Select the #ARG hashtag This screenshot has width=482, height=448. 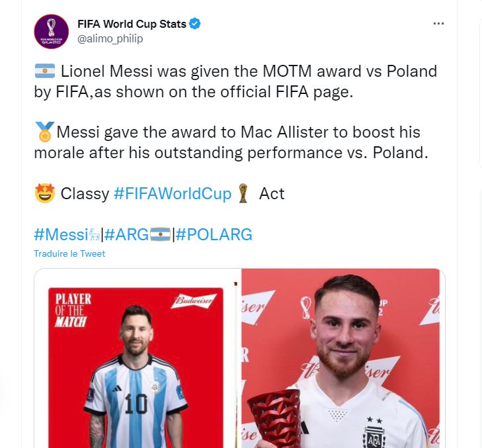pyautogui.click(x=126, y=234)
